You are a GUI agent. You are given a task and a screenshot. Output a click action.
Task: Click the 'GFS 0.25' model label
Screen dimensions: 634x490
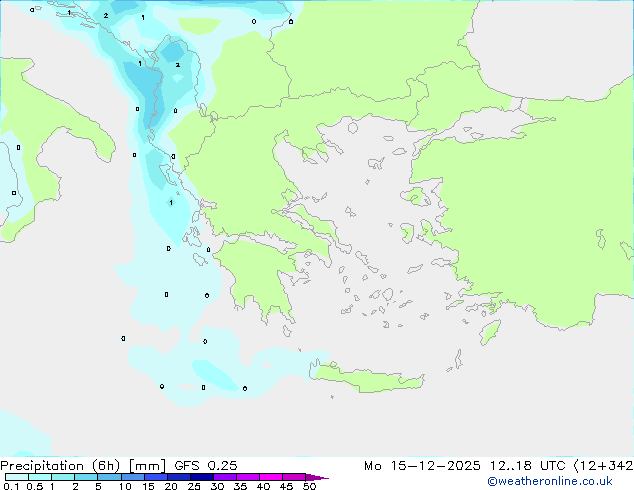[206, 466]
